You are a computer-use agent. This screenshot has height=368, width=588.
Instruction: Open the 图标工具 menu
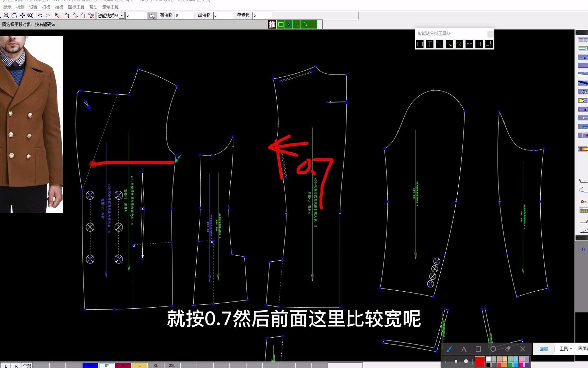point(76,7)
